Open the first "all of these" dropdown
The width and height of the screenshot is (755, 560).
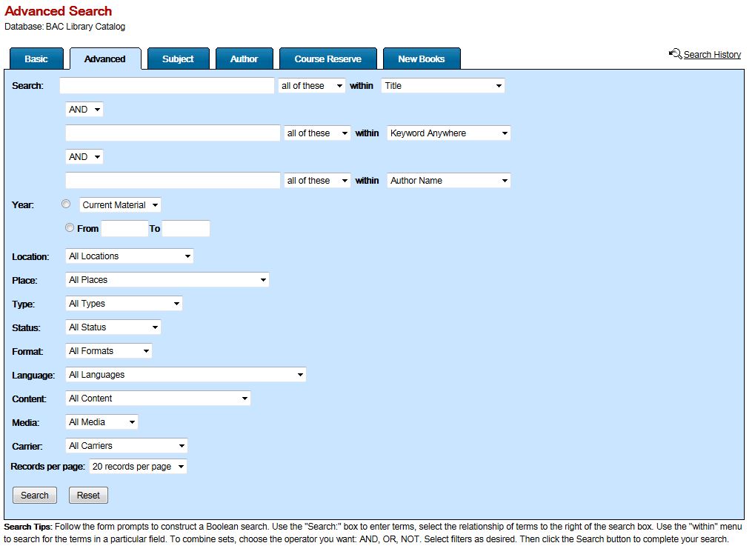(x=311, y=85)
